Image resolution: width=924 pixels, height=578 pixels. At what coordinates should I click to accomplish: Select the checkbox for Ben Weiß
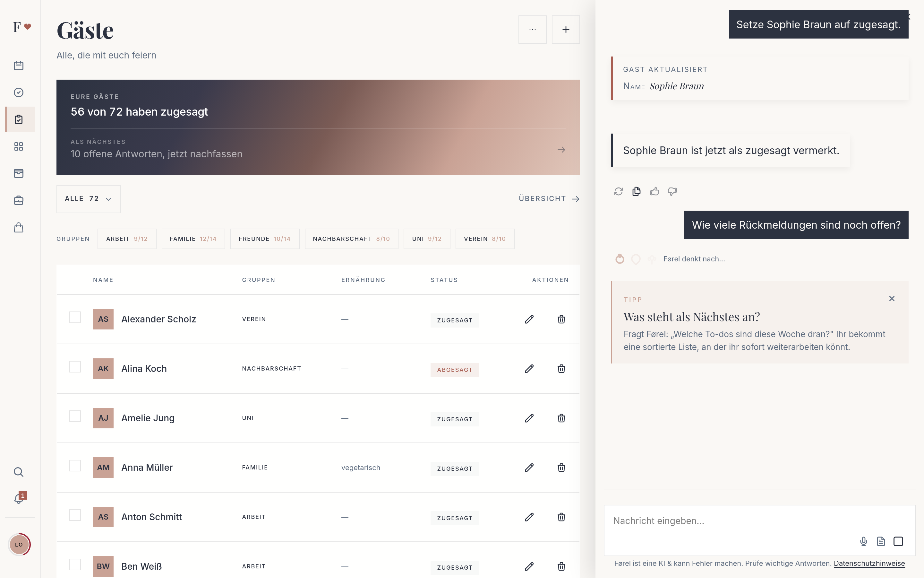(75, 565)
